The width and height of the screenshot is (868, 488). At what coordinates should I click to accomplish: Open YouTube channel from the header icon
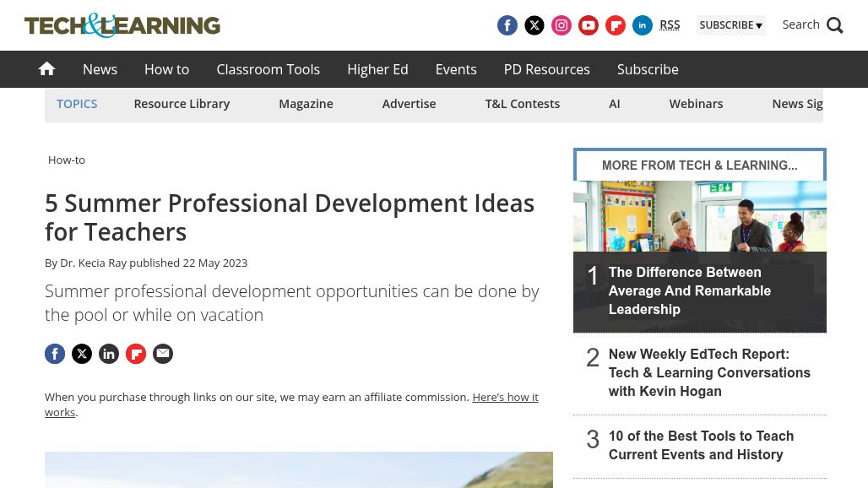tap(589, 25)
